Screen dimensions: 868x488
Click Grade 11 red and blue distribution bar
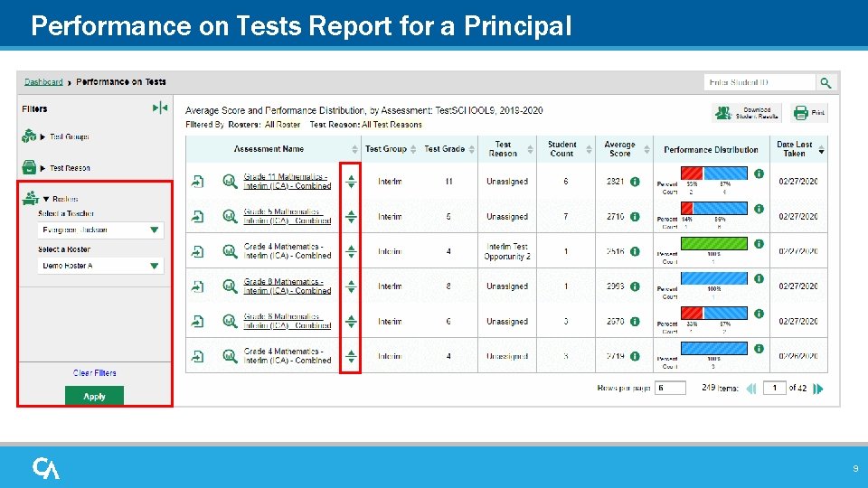pyautogui.click(x=714, y=174)
